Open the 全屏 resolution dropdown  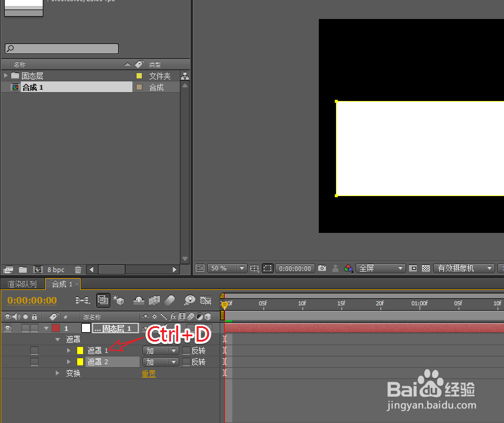381,269
